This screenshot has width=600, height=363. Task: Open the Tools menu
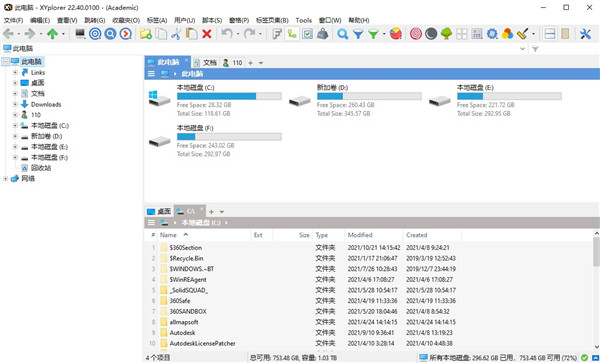click(304, 20)
